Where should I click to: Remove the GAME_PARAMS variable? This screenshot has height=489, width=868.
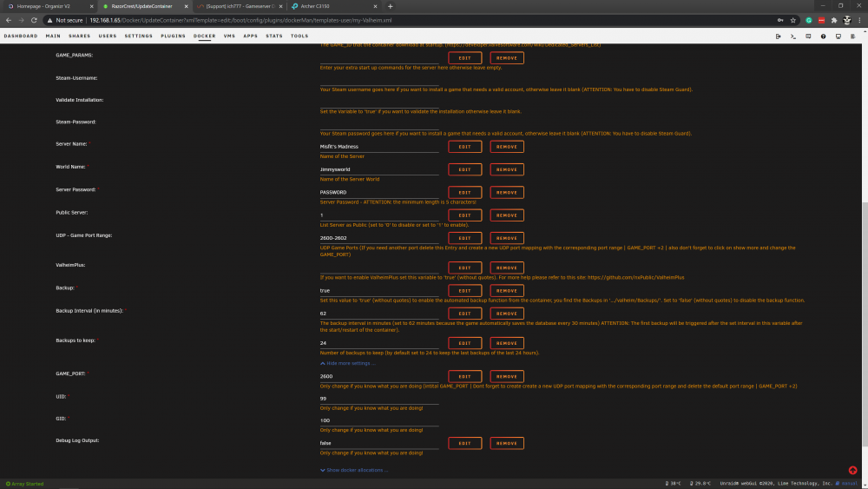pyautogui.click(x=507, y=58)
